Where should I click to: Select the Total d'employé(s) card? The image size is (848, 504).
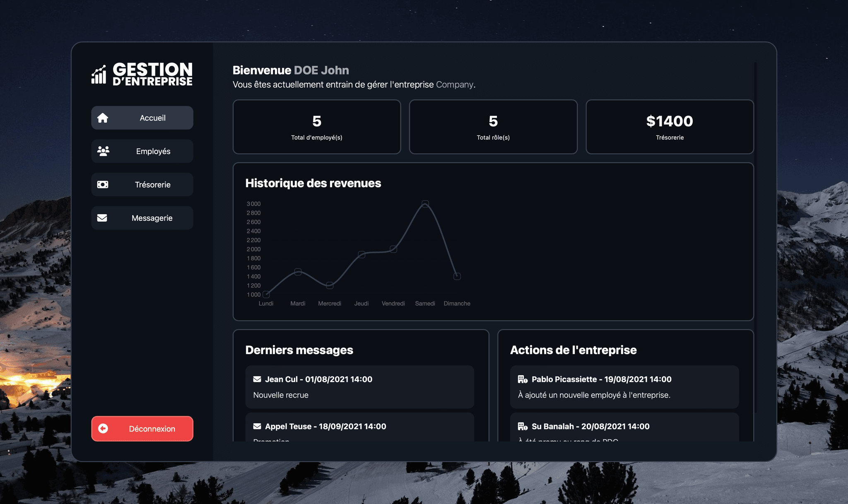(x=317, y=127)
